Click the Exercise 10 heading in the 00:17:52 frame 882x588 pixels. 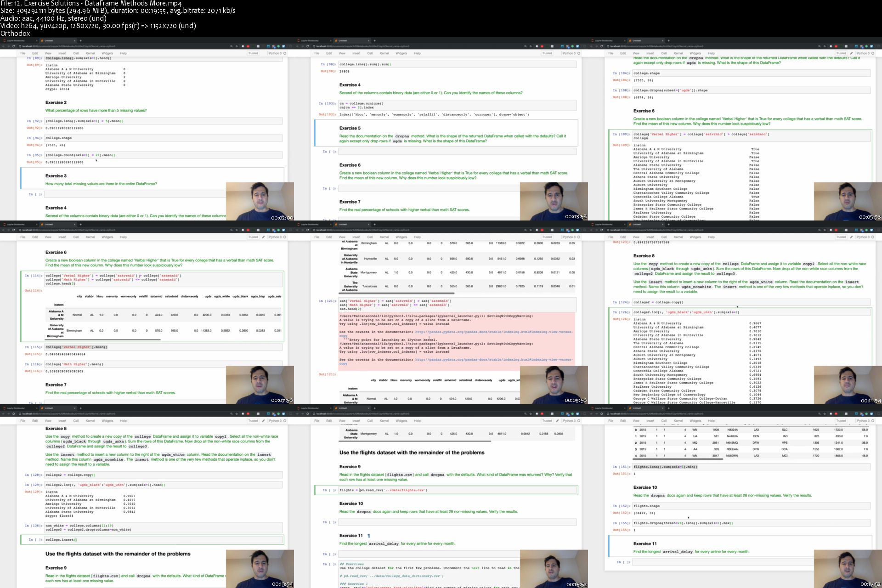click(x=645, y=487)
